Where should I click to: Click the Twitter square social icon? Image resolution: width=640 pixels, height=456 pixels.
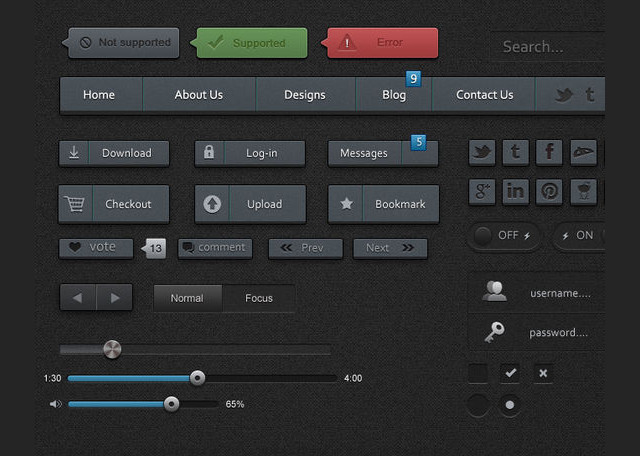(x=482, y=153)
